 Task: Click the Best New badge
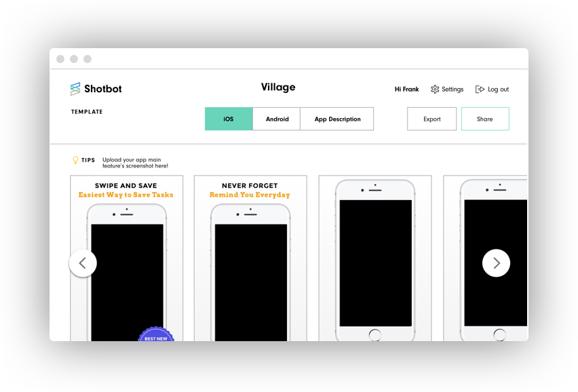coord(156,334)
